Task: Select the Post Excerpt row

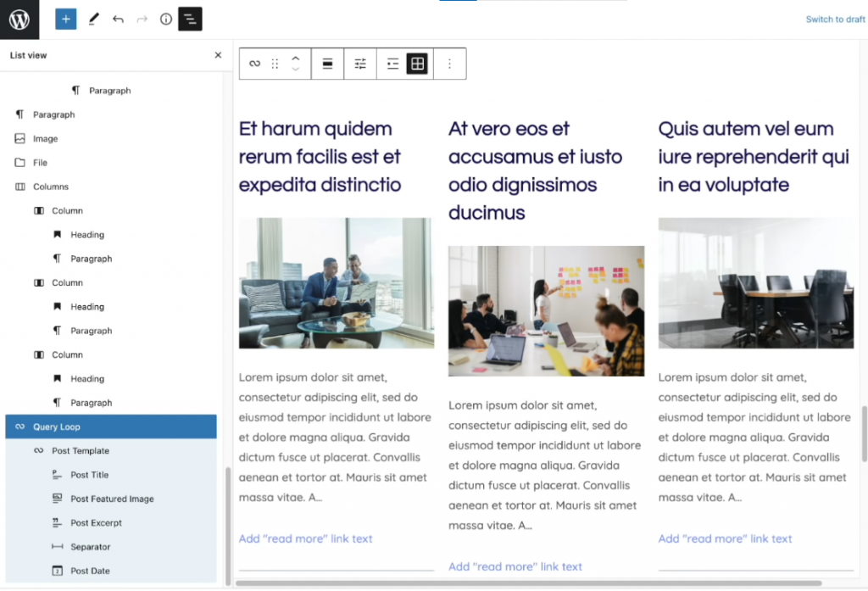Action: pos(111,522)
